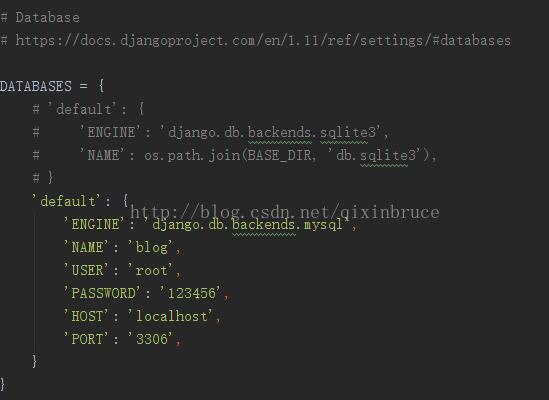
Task: Click the 'PORT' key string
Action: point(86,339)
